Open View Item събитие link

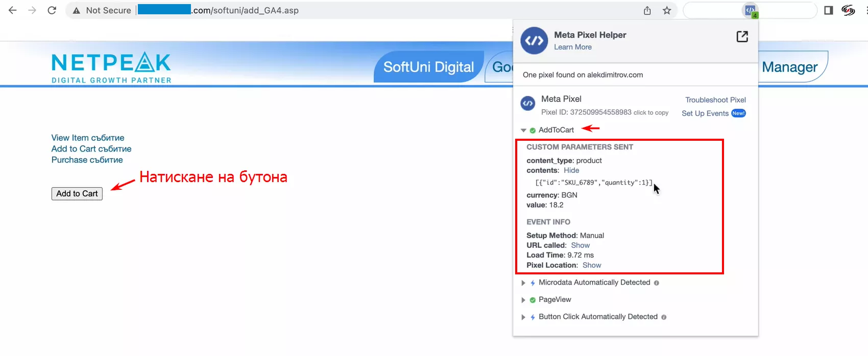[x=88, y=138]
